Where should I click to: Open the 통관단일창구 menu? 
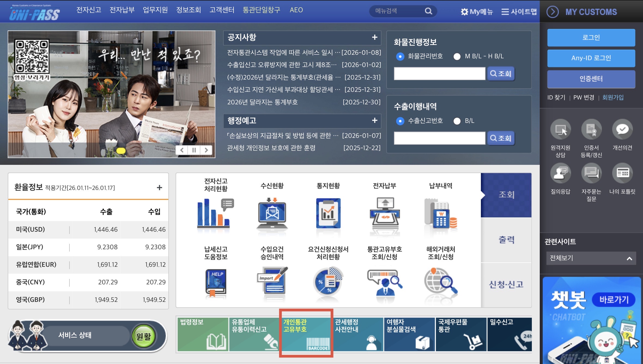click(x=261, y=10)
